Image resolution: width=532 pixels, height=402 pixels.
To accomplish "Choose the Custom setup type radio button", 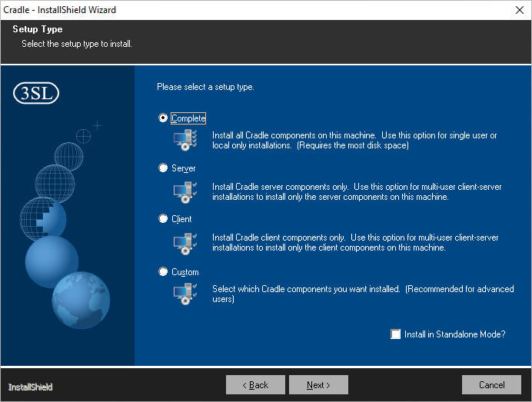I will click(x=163, y=272).
